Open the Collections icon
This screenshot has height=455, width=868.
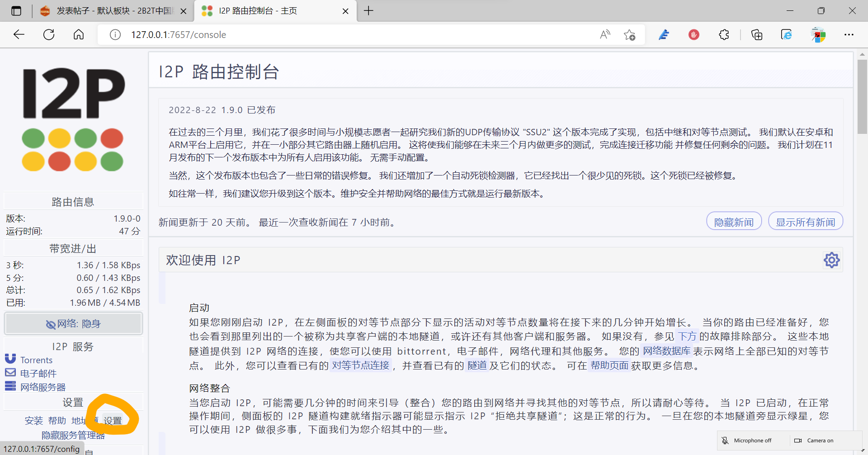pos(757,34)
